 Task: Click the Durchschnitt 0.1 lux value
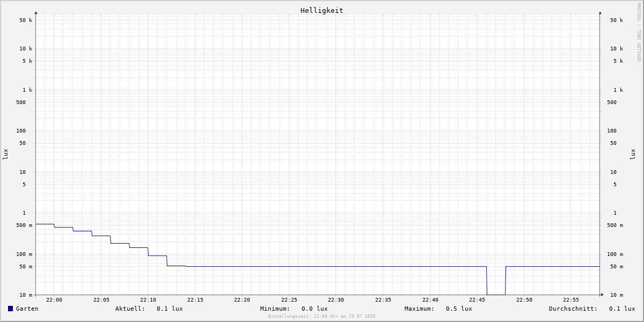click(x=622, y=309)
